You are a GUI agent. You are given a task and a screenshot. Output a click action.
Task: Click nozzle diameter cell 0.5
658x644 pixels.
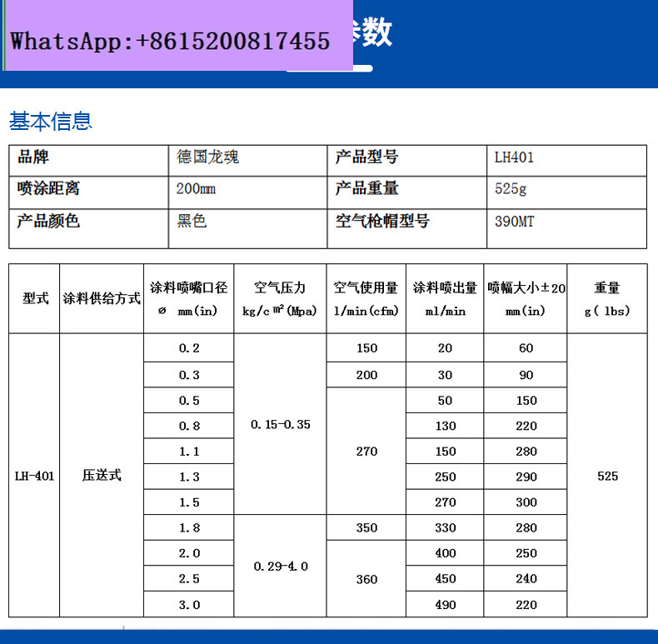pyautogui.click(x=189, y=401)
